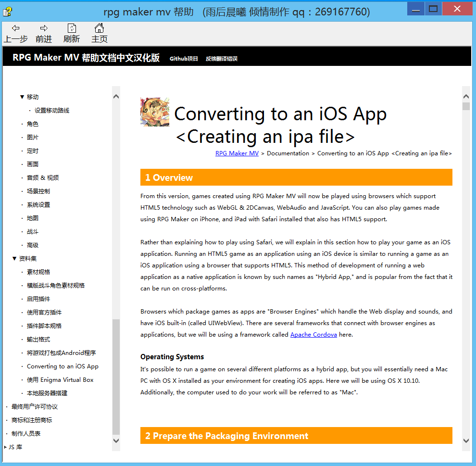
Task: Click the Operating Systems subheading
Action: point(172,357)
